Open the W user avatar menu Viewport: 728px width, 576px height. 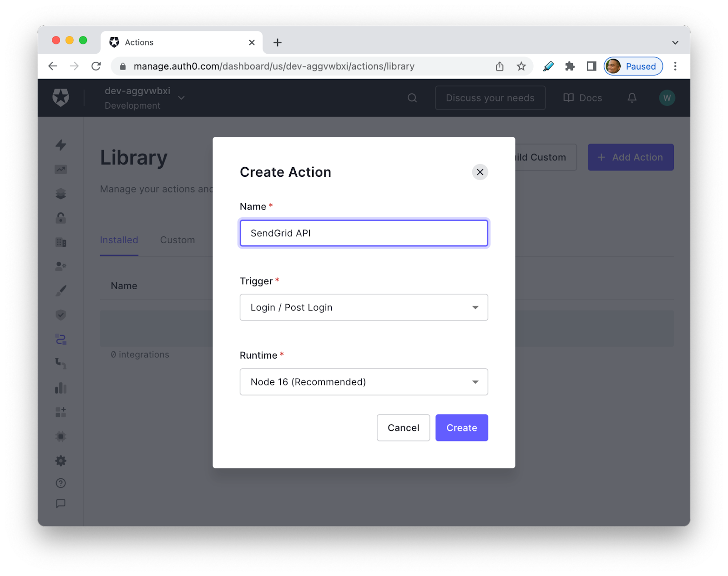[667, 98]
